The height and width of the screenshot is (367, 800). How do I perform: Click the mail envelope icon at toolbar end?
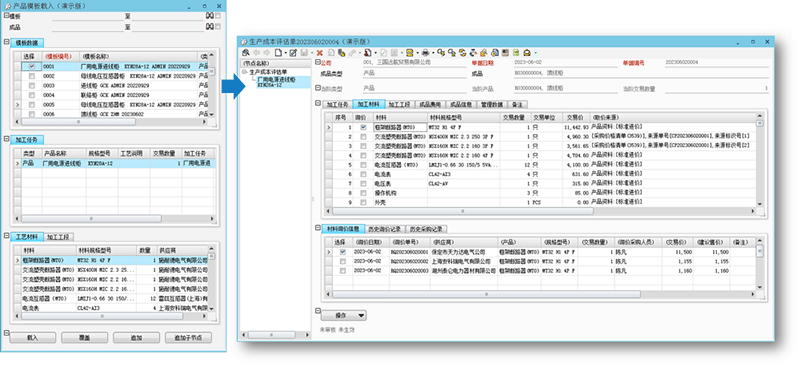click(527, 53)
